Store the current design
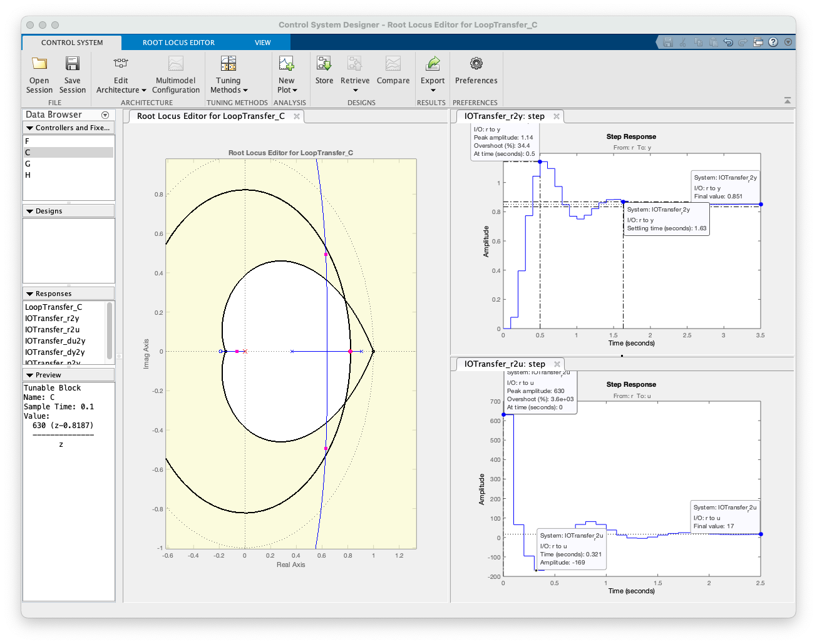The height and width of the screenshot is (644, 817). [x=324, y=70]
